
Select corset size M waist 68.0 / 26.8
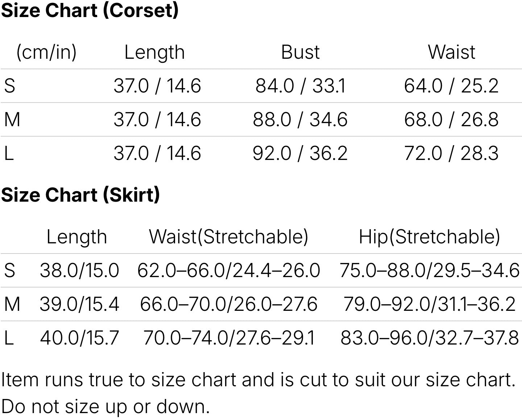point(451,120)
